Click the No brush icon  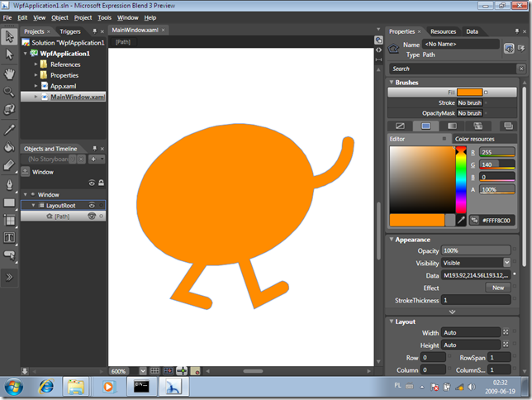(x=400, y=126)
